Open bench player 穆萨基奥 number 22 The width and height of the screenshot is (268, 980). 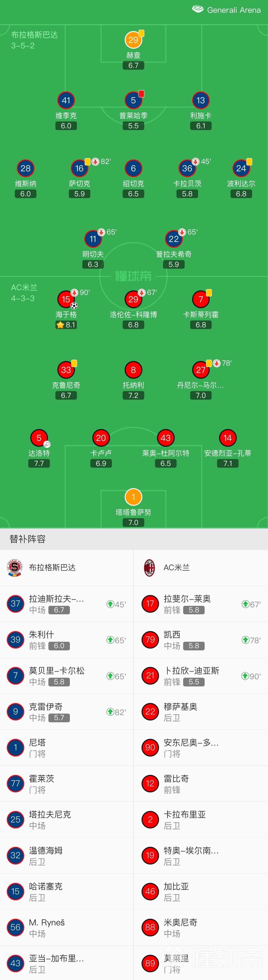(201, 711)
